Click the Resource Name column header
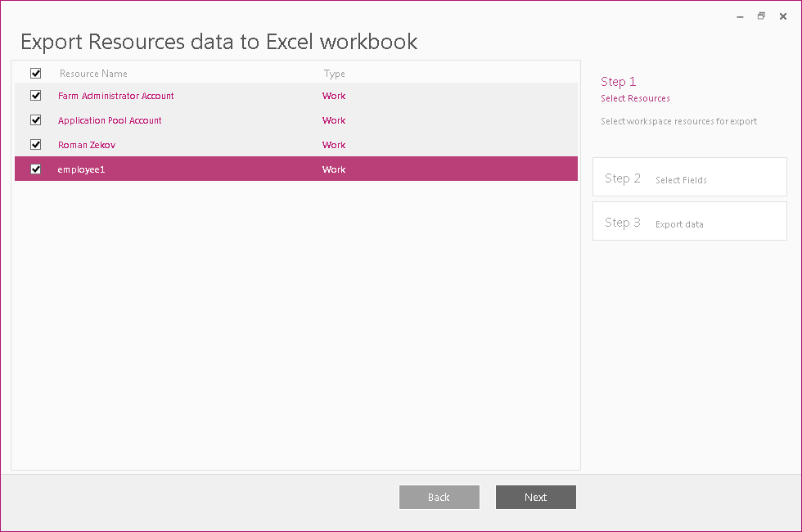Image resolution: width=802 pixels, height=532 pixels. pyautogui.click(x=93, y=74)
